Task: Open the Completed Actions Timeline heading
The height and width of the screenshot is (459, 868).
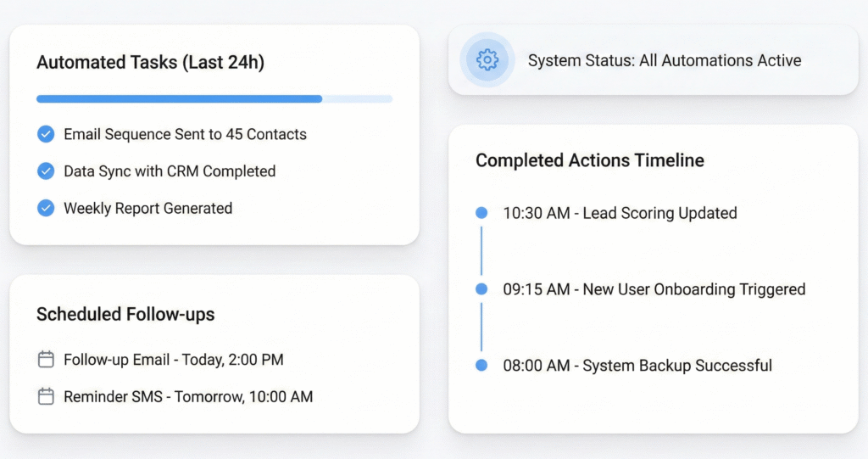Action: (x=589, y=160)
